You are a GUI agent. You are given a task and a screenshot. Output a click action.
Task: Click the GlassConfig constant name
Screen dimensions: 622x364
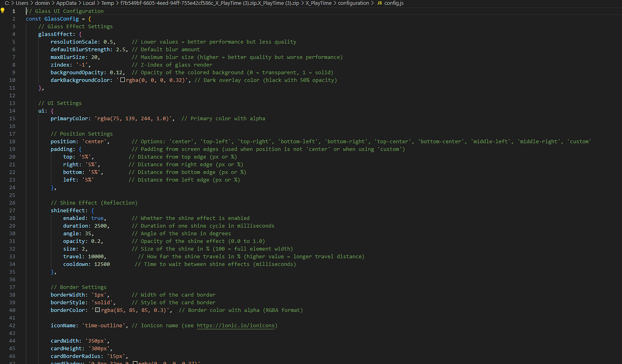[x=61, y=19]
